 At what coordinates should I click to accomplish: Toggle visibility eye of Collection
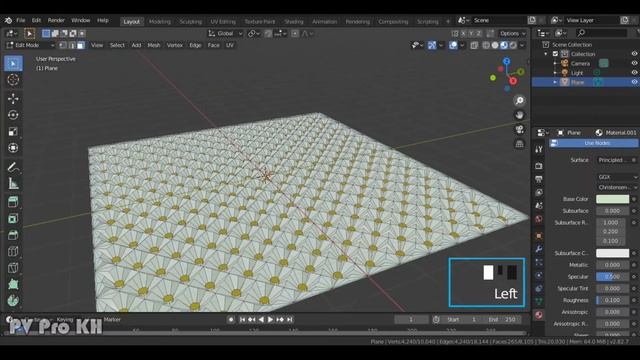634,54
